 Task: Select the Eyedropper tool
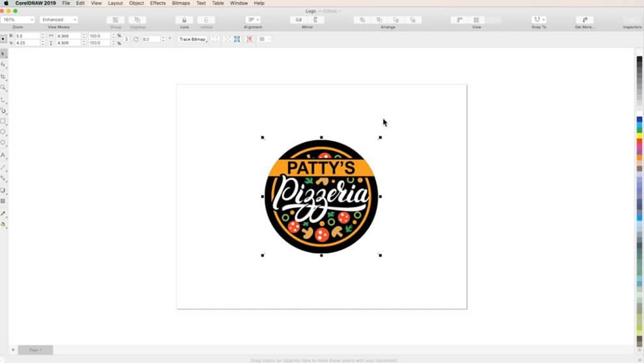3,213
